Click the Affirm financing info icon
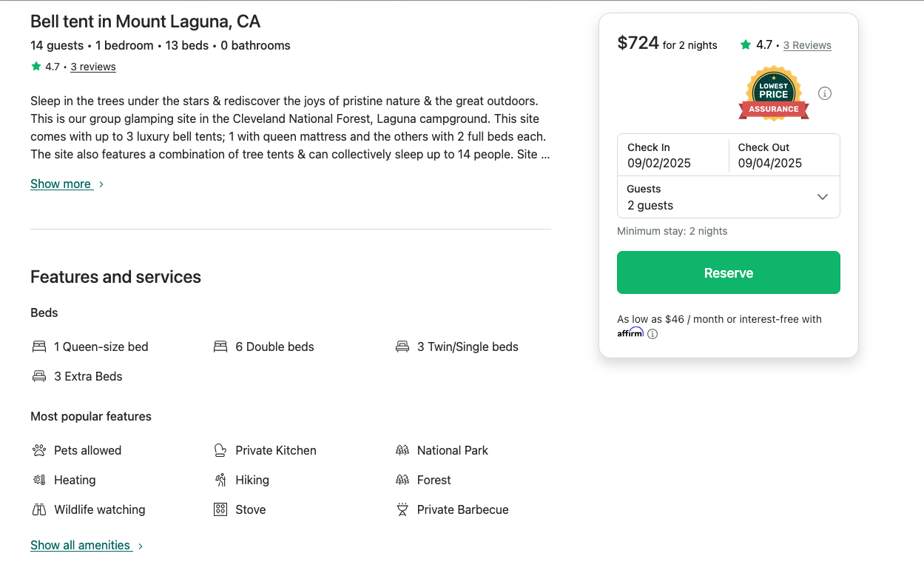The image size is (924, 579). tap(652, 334)
